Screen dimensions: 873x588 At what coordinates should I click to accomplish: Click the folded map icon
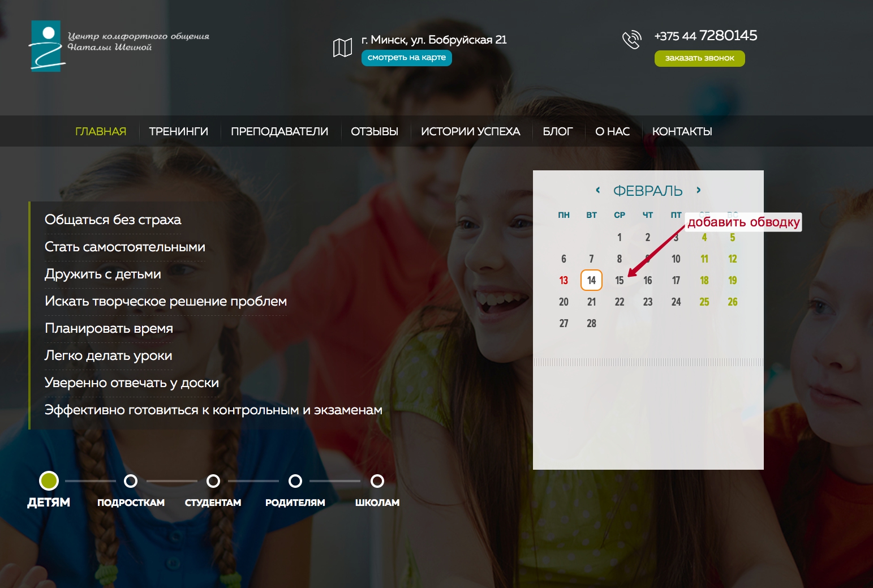coord(342,48)
